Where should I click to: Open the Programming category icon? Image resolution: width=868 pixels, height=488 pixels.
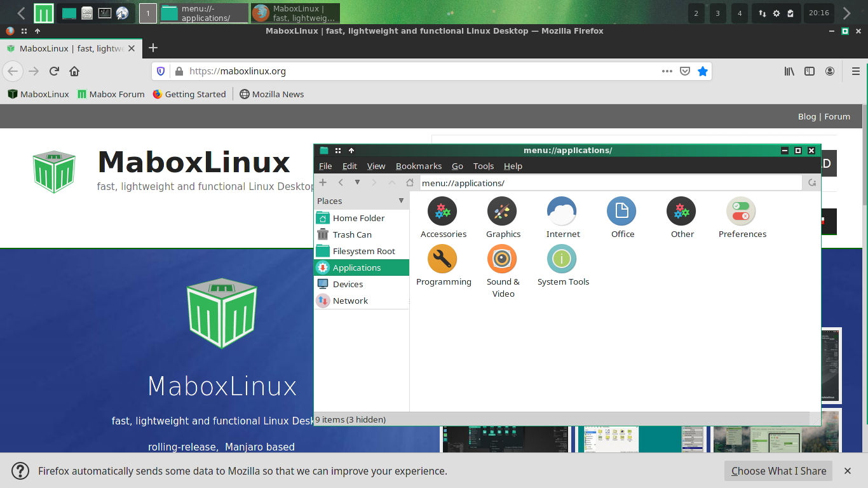(443, 259)
